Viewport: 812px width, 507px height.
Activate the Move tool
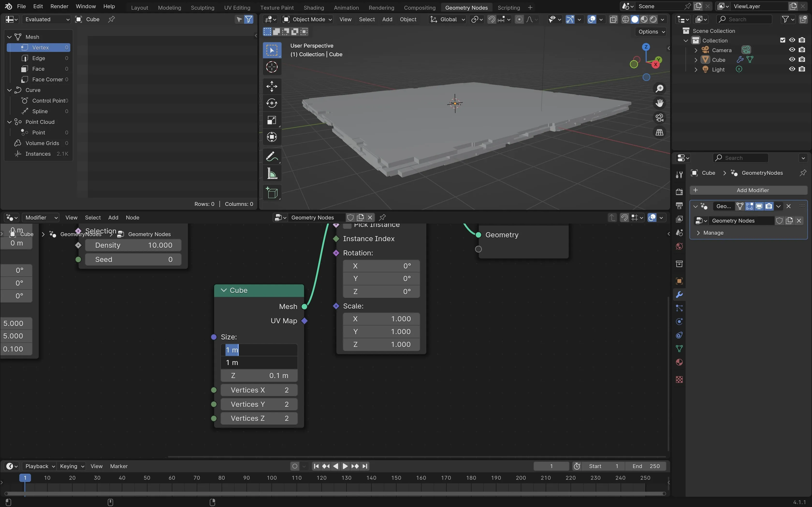click(271, 86)
